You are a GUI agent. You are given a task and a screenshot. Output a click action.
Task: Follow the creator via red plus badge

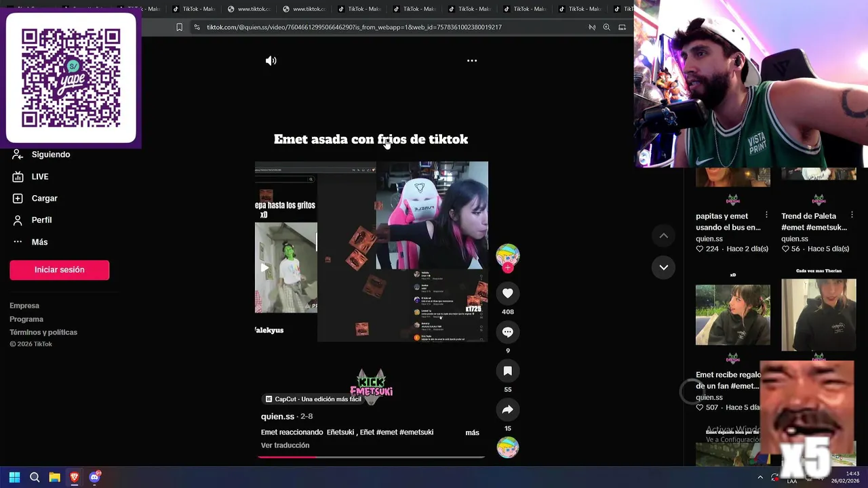508,268
